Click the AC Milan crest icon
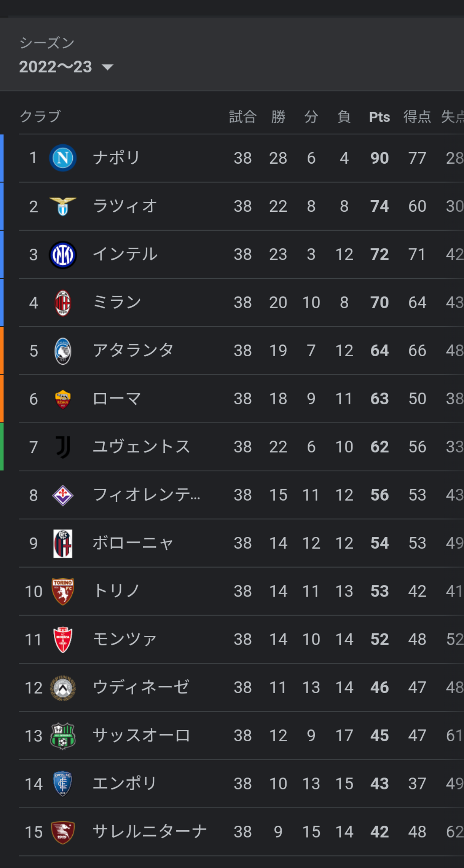 point(63,303)
